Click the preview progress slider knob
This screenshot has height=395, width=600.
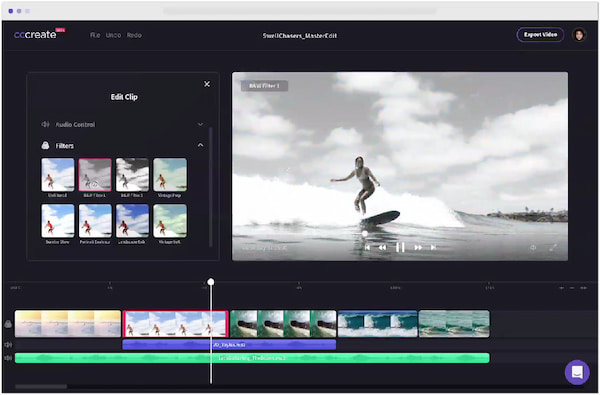(365, 233)
